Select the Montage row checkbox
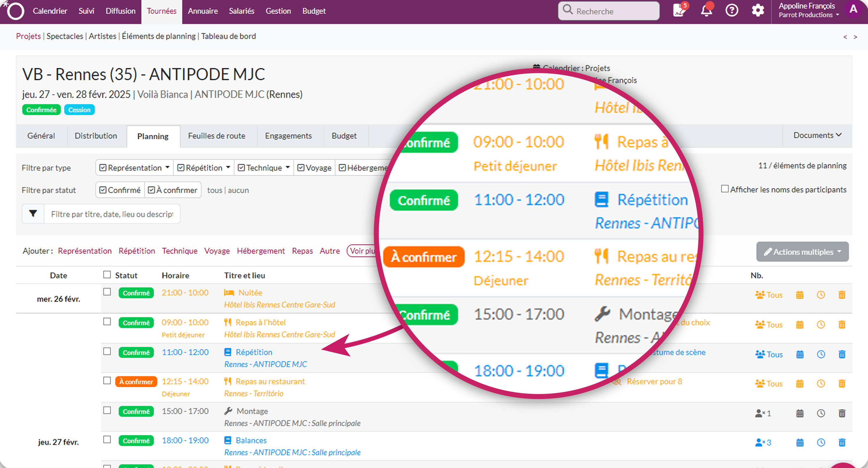868x468 pixels. (x=107, y=410)
